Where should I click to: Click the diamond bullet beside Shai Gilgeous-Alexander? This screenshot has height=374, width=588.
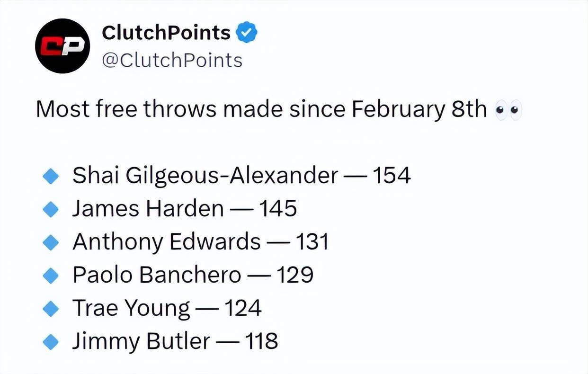point(50,177)
